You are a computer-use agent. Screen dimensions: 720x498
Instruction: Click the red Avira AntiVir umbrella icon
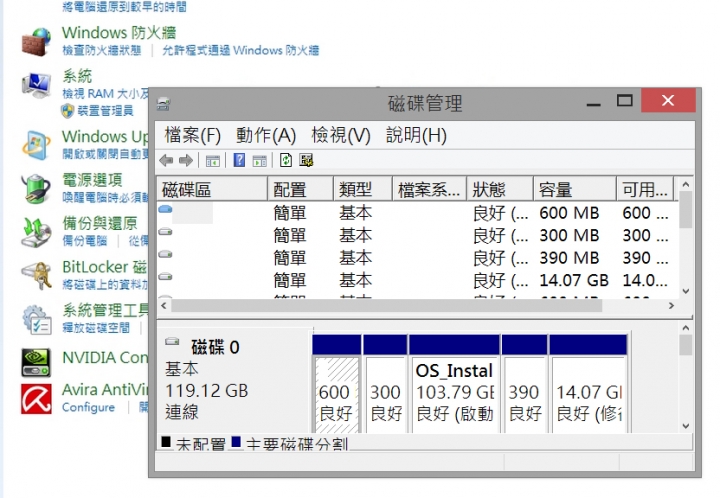pos(36,398)
